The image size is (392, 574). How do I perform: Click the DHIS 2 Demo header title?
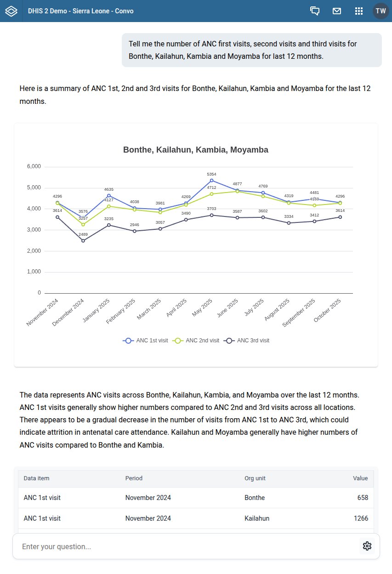click(x=81, y=11)
